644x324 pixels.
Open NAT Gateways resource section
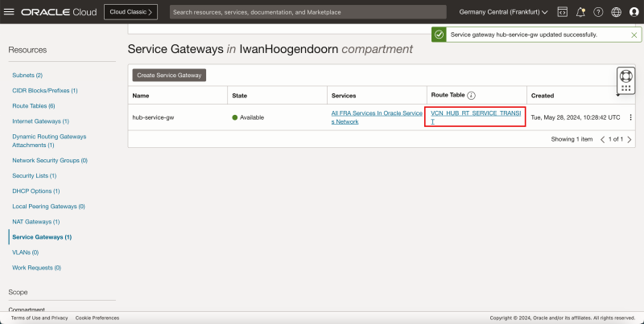point(35,221)
